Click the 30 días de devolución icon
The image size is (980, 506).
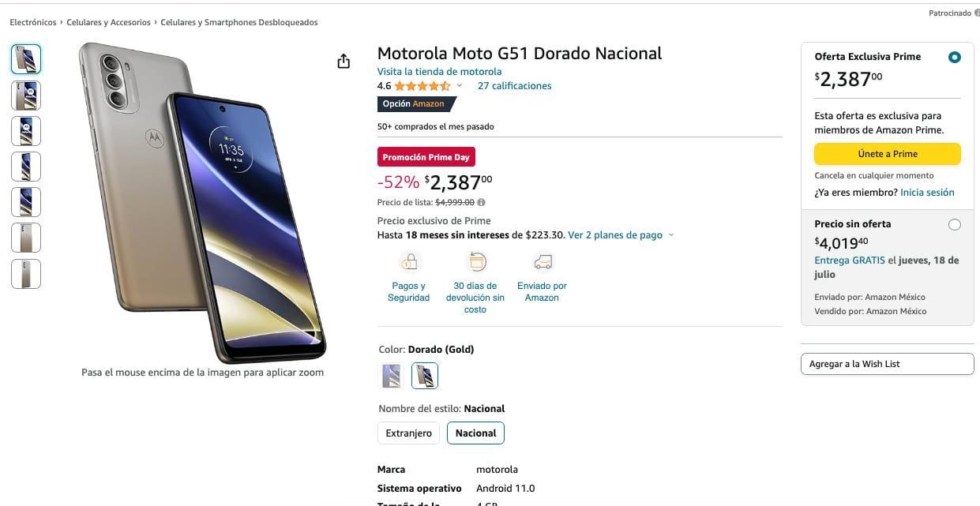475,261
